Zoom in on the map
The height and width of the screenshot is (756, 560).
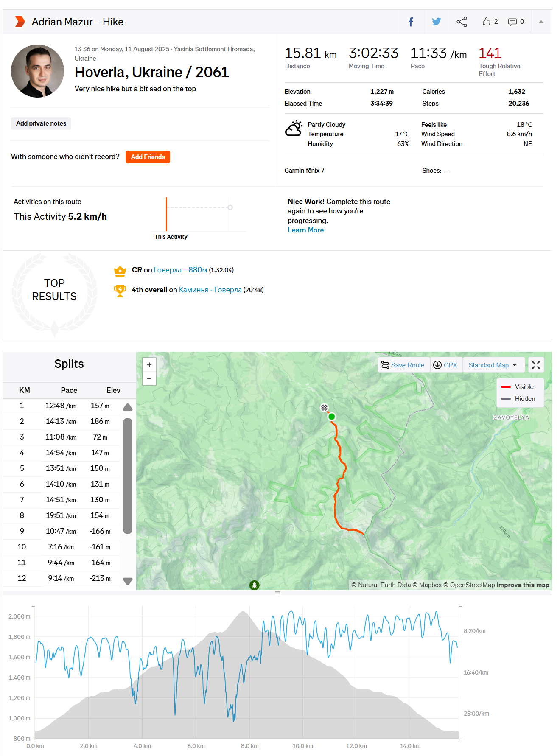click(x=149, y=364)
